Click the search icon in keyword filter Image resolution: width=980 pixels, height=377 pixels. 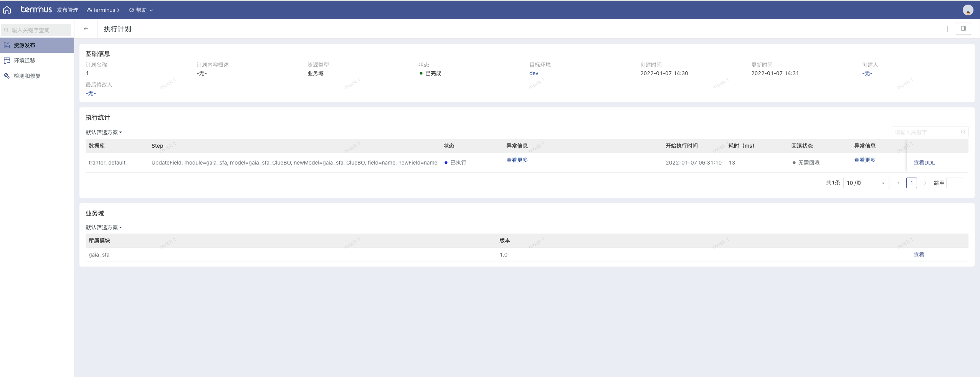(x=963, y=132)
